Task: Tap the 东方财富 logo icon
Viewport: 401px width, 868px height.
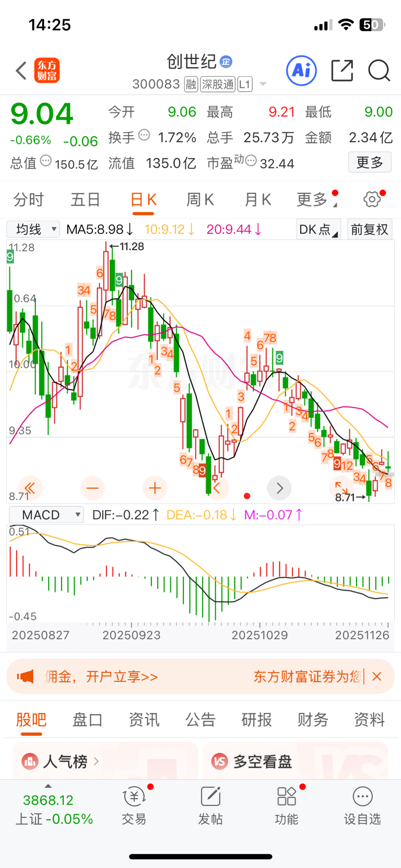Action: pyautogui.click(x=47, y=70)
